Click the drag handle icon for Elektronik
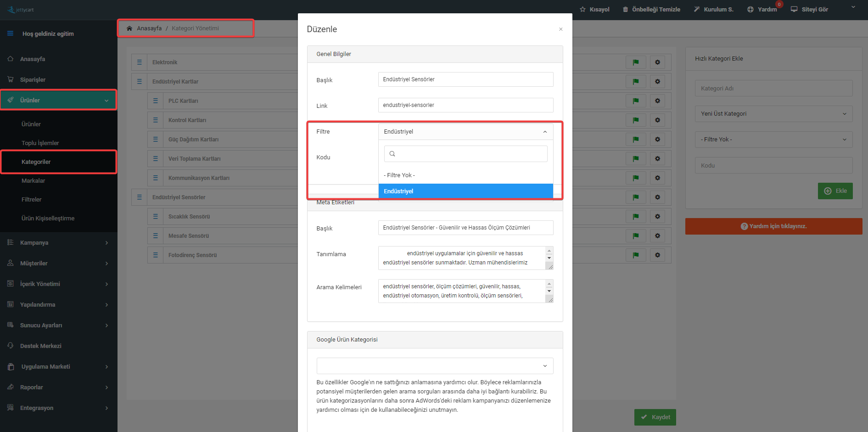Viewport: 868px width, 432px height. [140, 62]
